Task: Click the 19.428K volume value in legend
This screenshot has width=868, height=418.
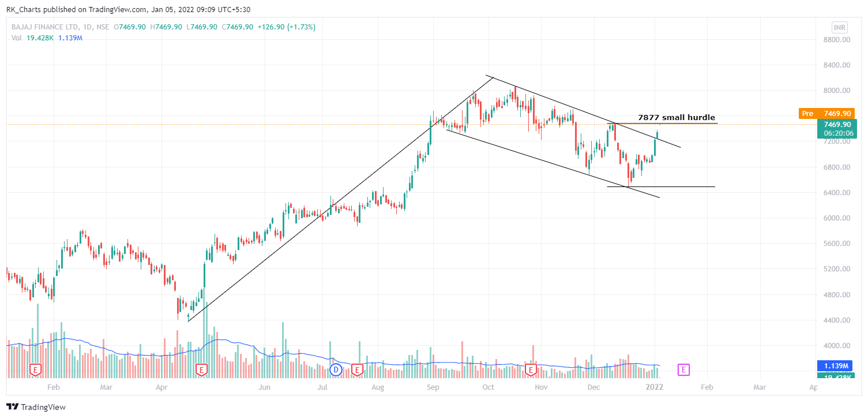Action: pyautogui.click(x=40, y=38)
